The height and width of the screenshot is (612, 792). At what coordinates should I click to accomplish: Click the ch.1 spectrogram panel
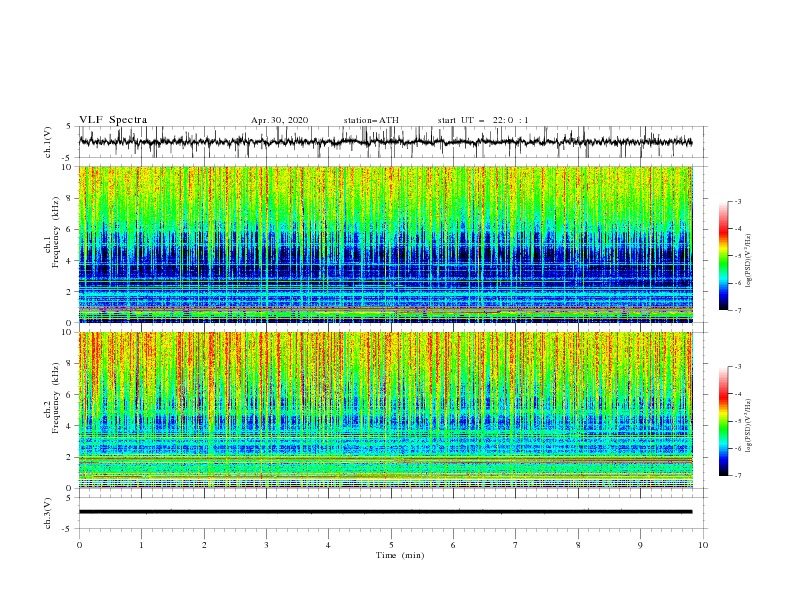tap(386, 244)
